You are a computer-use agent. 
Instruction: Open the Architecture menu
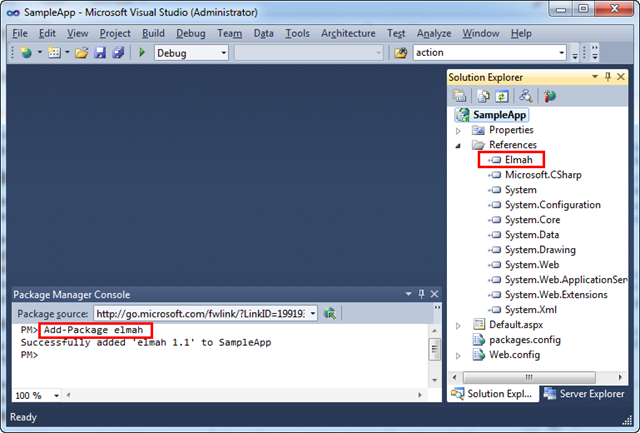click(348, 33)
